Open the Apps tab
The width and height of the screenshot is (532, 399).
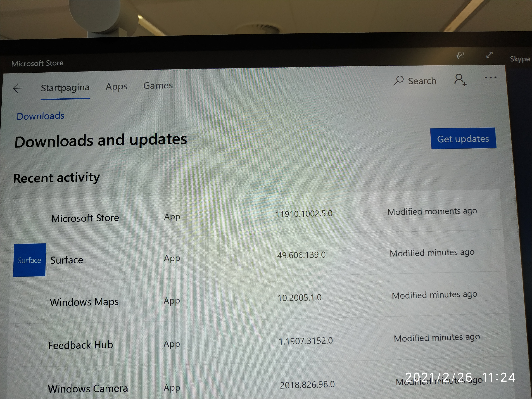pos(116,87)
